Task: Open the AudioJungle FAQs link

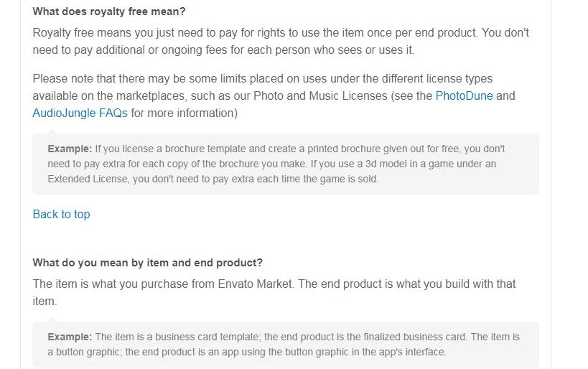Action: 80,113
